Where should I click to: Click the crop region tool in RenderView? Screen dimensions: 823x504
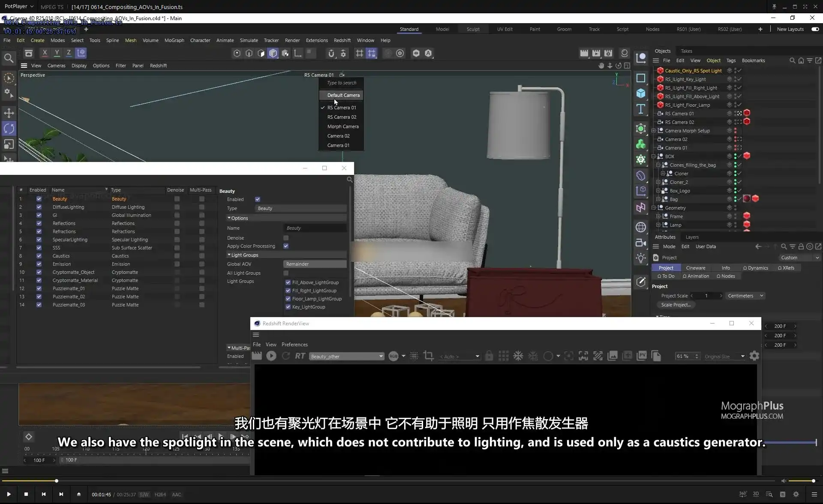(x=429, y=356)
